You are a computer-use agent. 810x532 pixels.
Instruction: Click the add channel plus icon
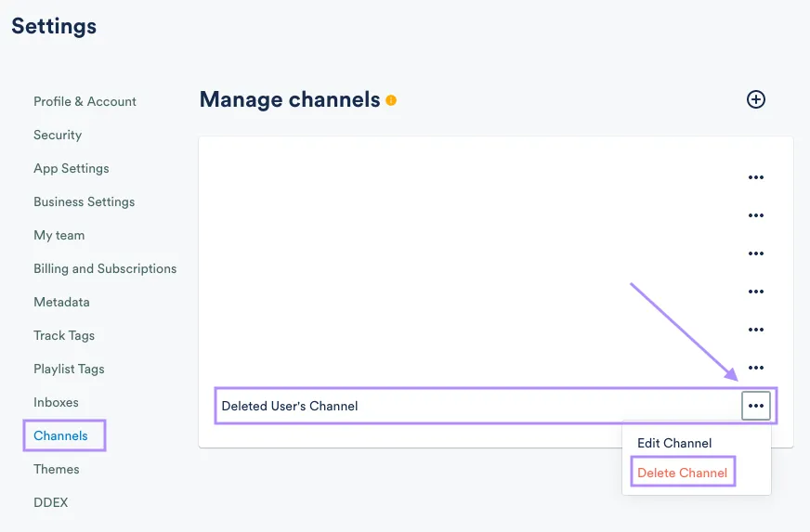[x=756, y=99]
